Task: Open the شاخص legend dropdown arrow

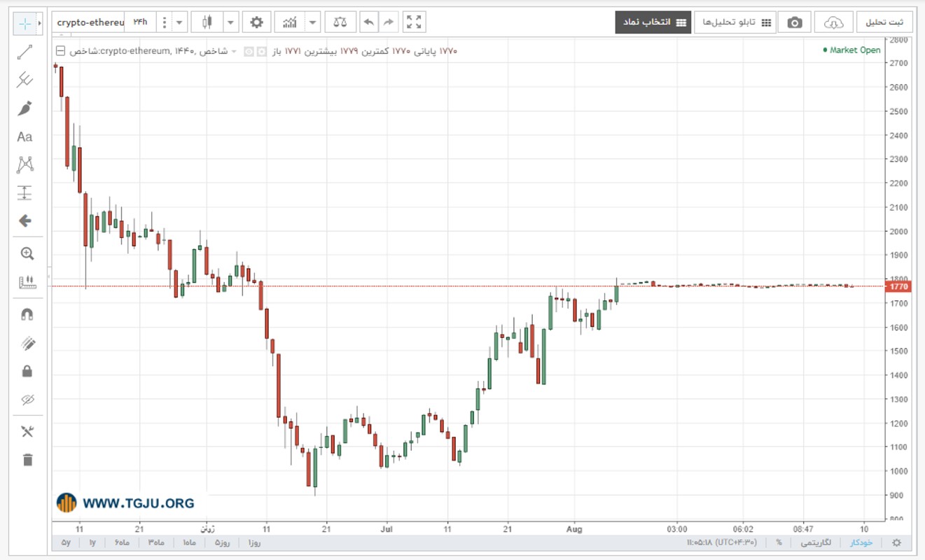Action: pyautogui.click(x=234, y=51)
